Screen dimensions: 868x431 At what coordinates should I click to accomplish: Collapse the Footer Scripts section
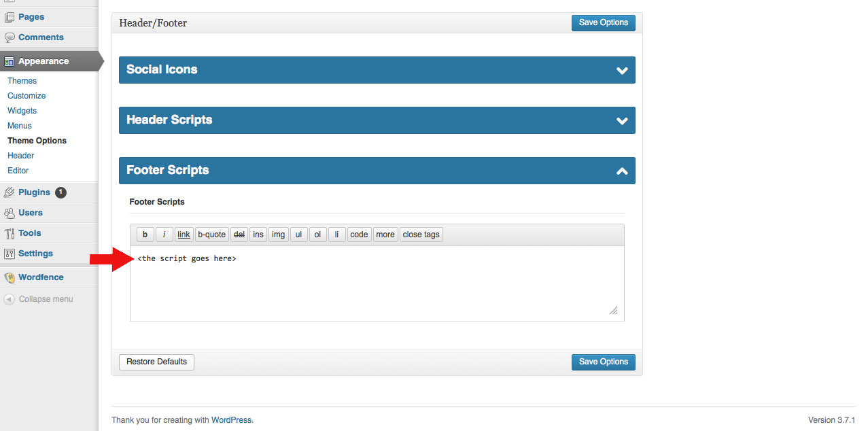[621, 171]
